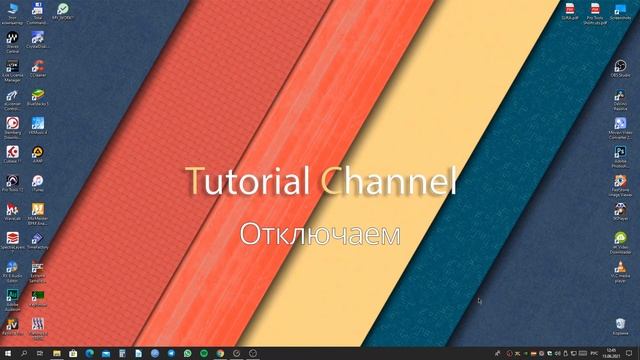
Task: Open File Explorer from taskbar
Action: click(57, 353)
